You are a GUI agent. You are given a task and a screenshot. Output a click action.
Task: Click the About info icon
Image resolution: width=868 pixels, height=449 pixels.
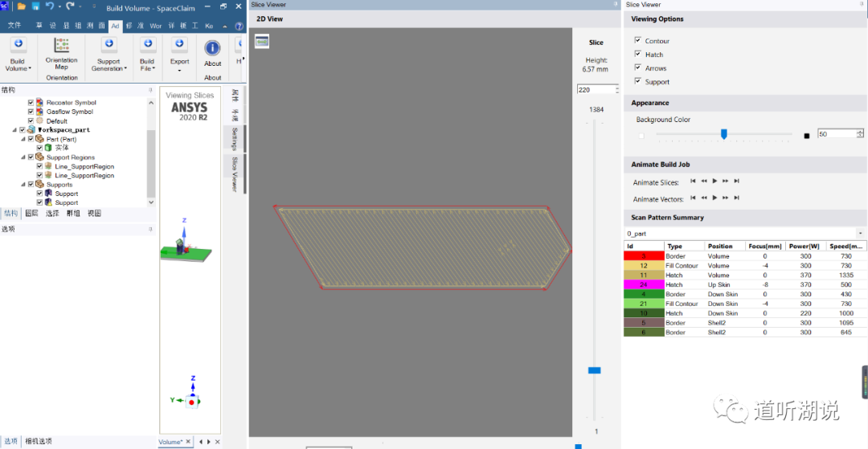pos(212,48)
